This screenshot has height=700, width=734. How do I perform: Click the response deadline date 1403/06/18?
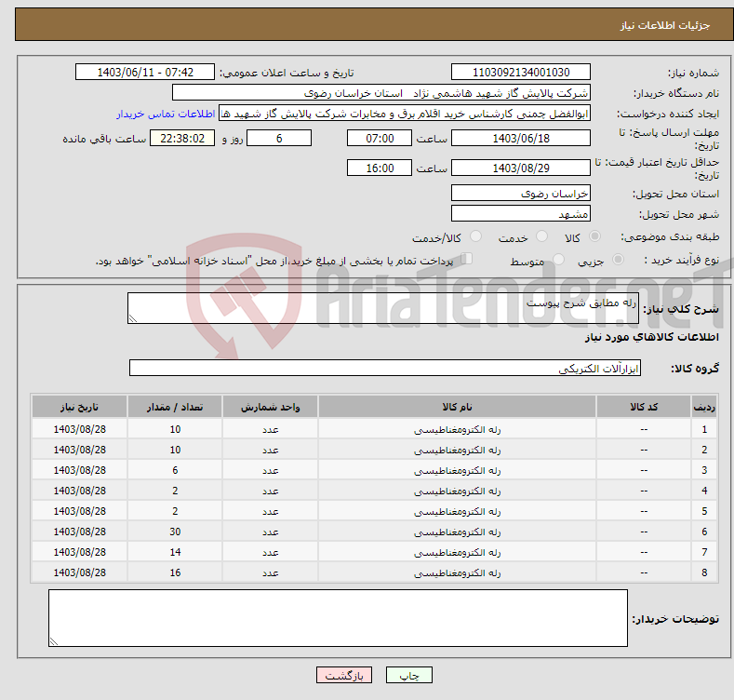coord(521,138)
